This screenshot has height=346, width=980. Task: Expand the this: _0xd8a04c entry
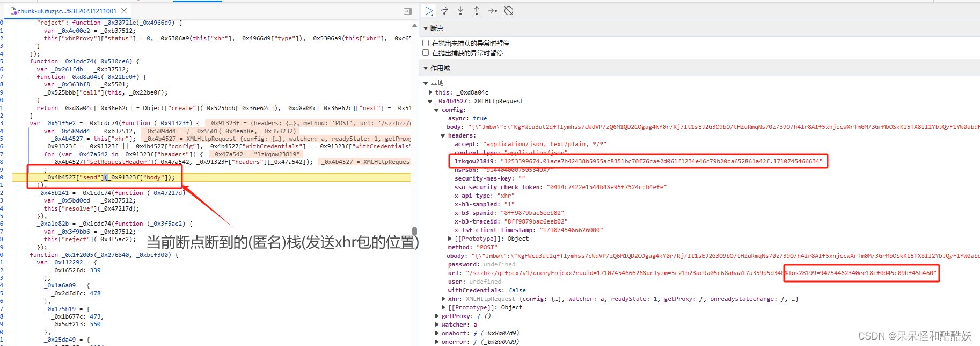430,92
